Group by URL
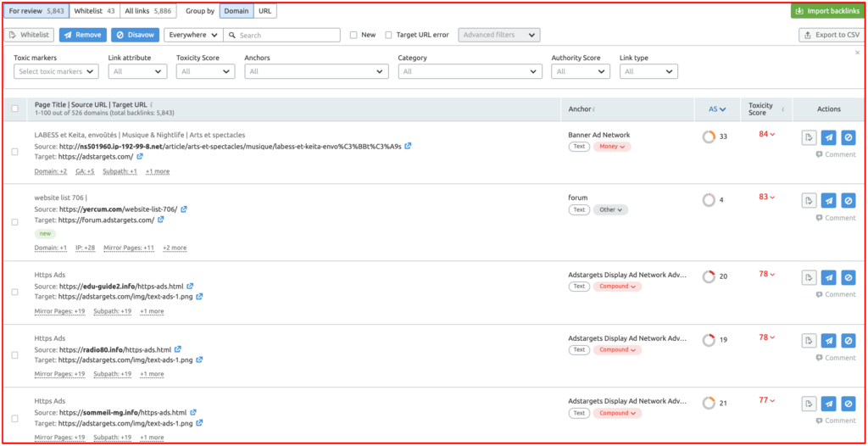The width and height of the screenshot is (868, 446). point(265,10)
